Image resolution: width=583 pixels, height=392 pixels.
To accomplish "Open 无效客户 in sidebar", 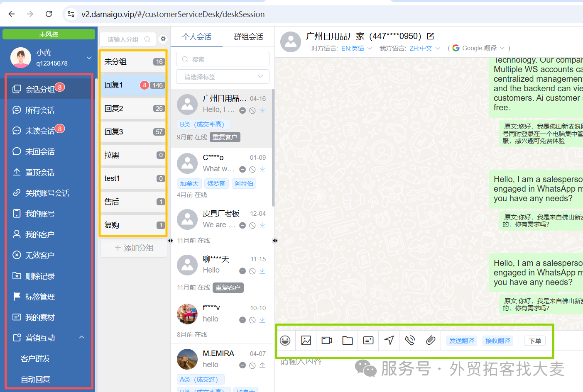I will (49, 255).
